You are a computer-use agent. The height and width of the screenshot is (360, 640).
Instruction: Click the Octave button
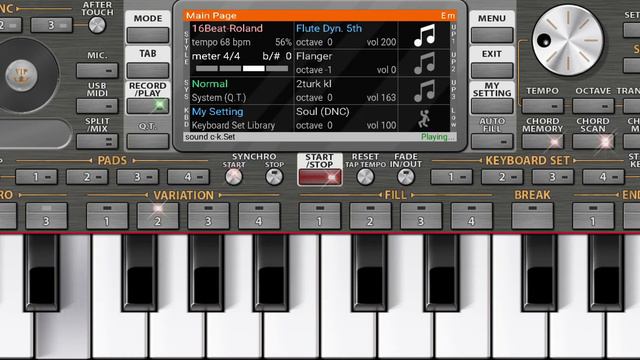tap(593, 106)
